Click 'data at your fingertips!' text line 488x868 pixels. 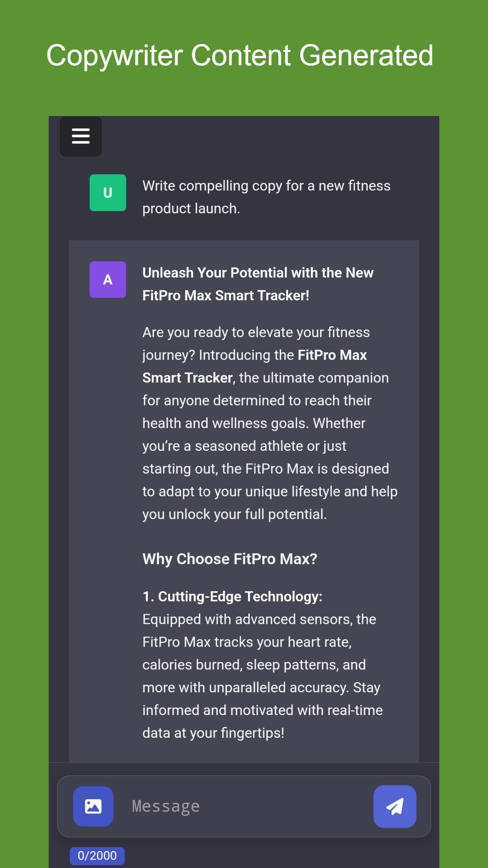[x=213, y=733]
